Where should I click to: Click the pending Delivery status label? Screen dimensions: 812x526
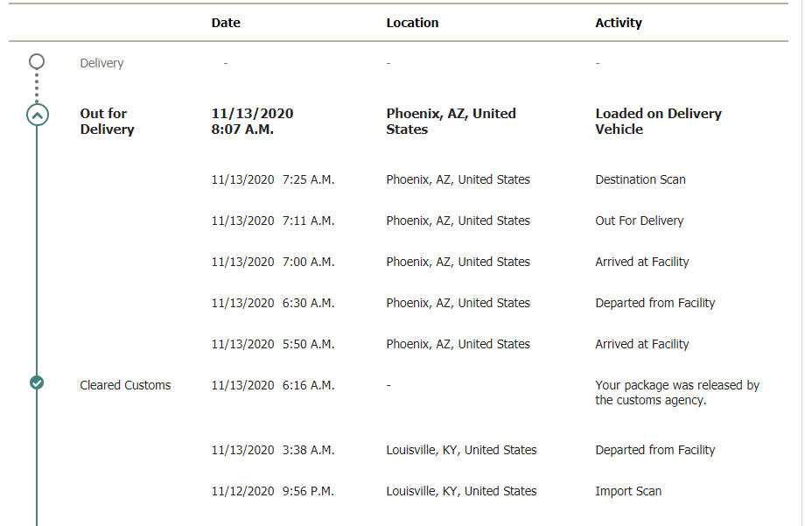tap(102, 63)
